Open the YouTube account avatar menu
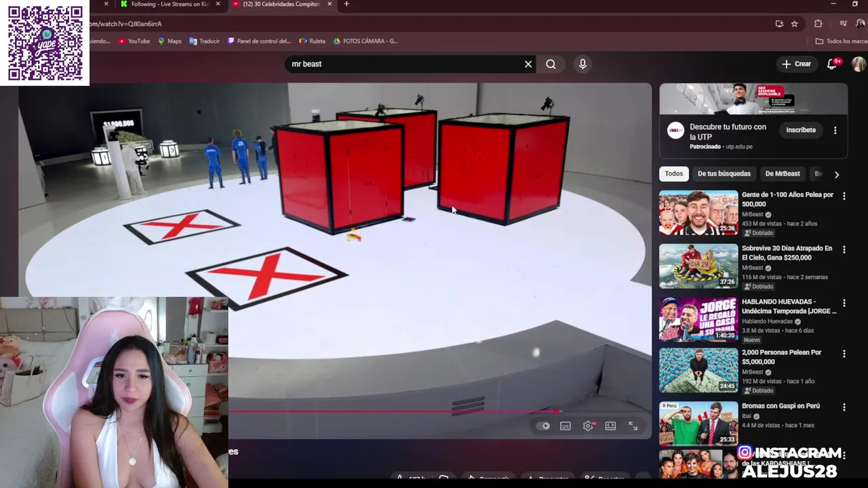The height and width of the screenshot is (488, 868). [859, 64]
